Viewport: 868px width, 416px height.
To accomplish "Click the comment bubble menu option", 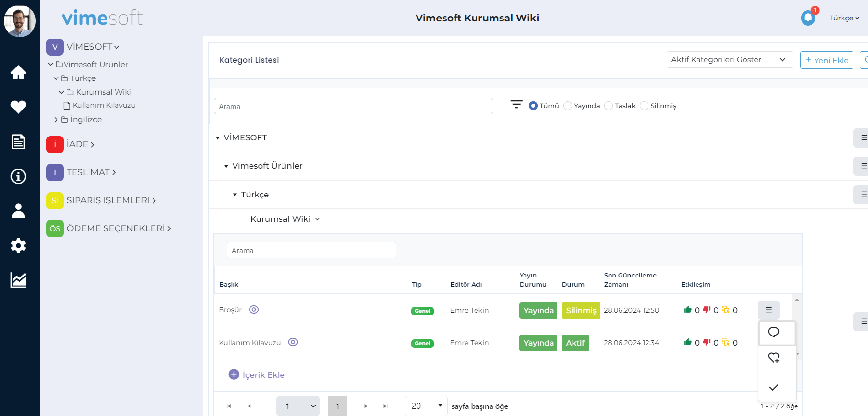I will pyautogui.click(x=774, y=333).
